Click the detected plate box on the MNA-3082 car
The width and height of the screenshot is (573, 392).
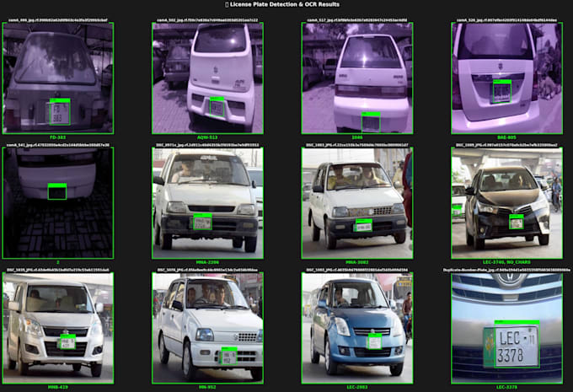point(364,227)
